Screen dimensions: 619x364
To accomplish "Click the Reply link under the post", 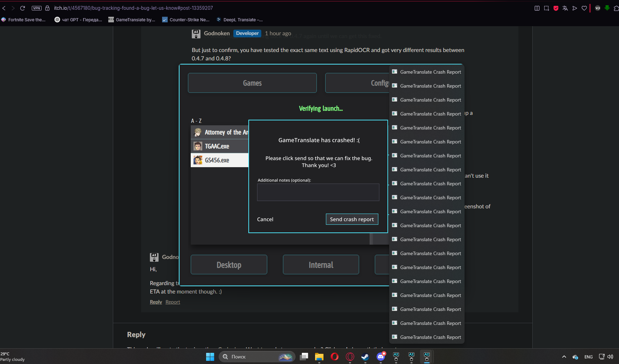I will [156, 302].
